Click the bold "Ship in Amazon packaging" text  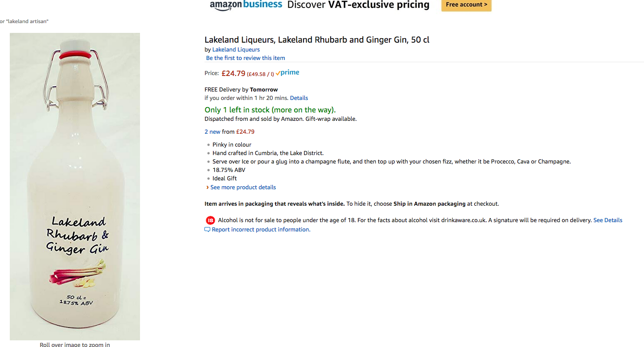coord(429,204)
